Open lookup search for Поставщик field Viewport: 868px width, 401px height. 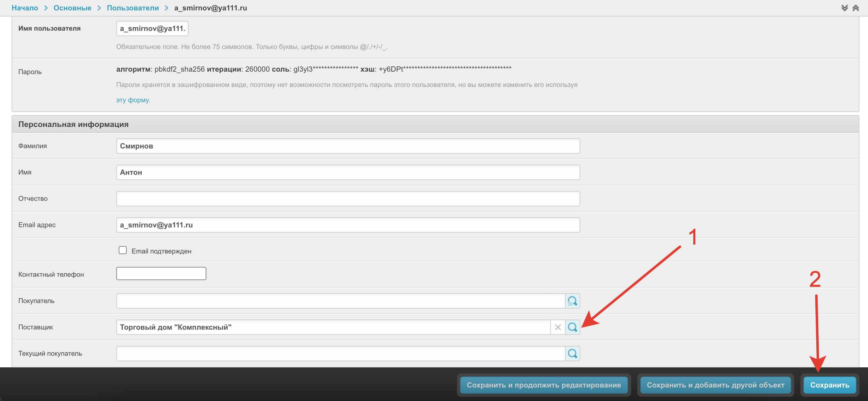coord(572,327)
